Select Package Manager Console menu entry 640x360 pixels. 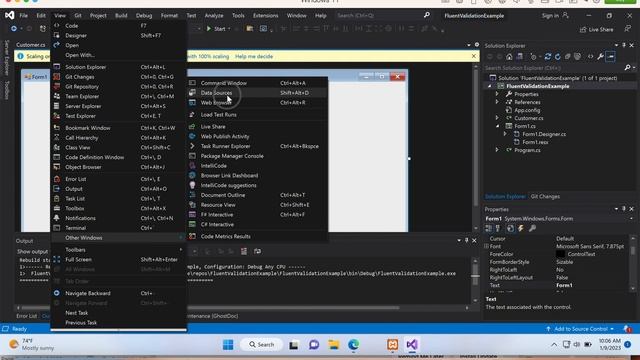coord(257,156)
